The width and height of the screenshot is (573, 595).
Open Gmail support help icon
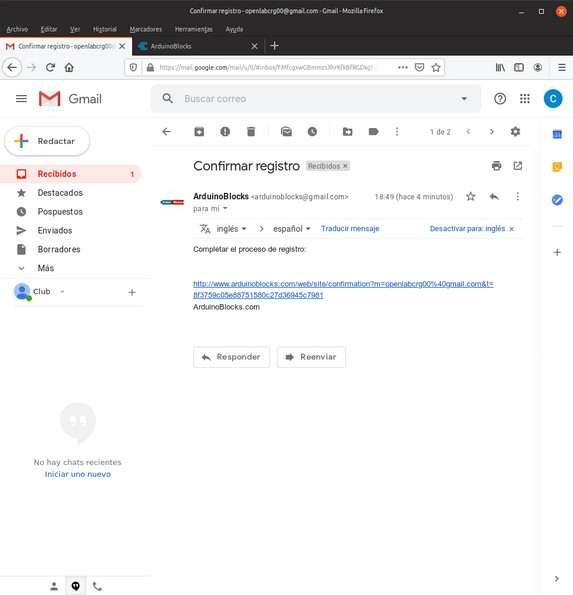[500, 99]
